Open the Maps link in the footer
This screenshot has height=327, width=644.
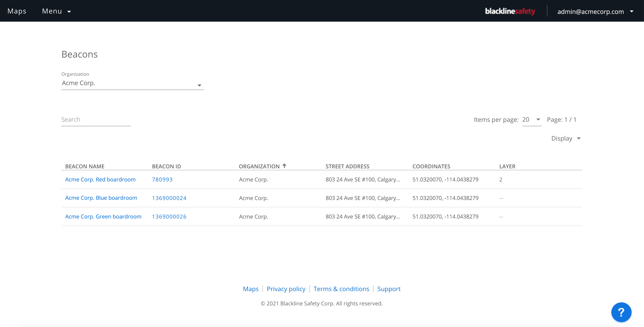[251, 289]
